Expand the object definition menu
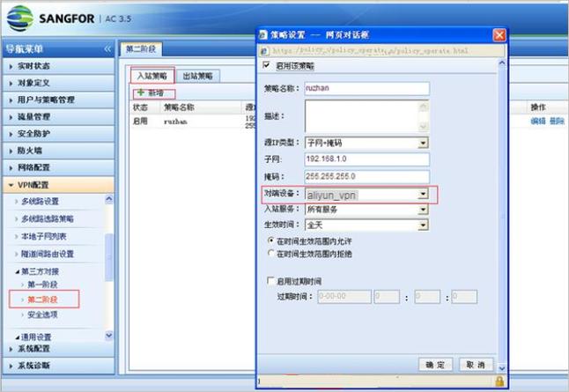The image size is (569, 392). [x=58, y=83]
